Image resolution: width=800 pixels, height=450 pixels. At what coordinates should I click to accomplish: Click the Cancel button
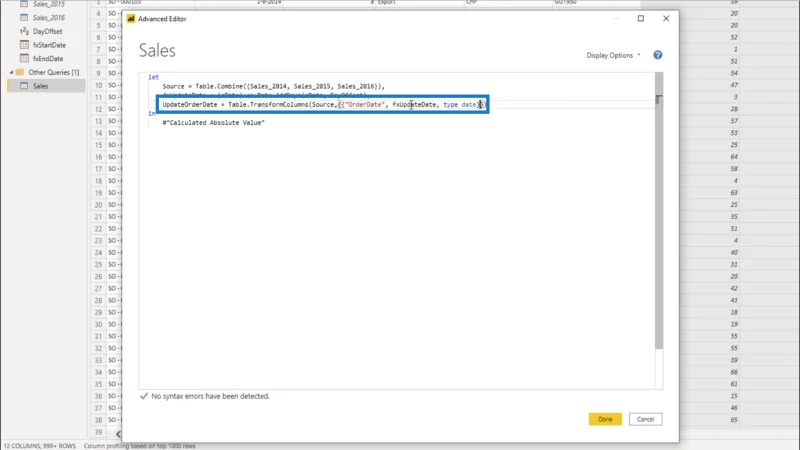click(x=645, y=419)
